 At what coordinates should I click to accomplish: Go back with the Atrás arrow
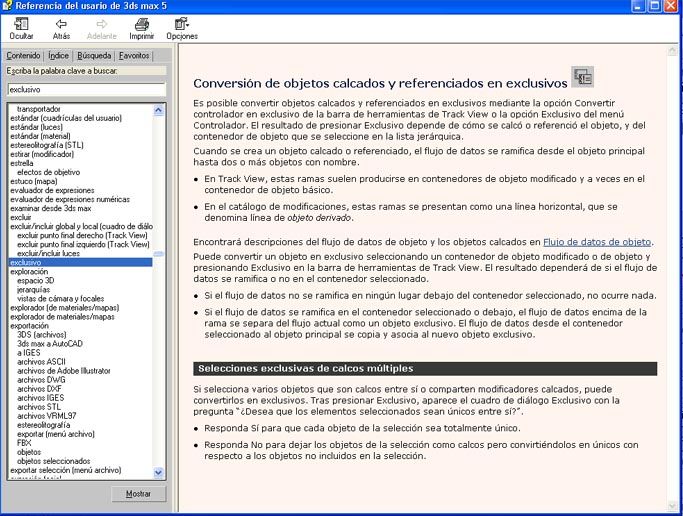61,29
